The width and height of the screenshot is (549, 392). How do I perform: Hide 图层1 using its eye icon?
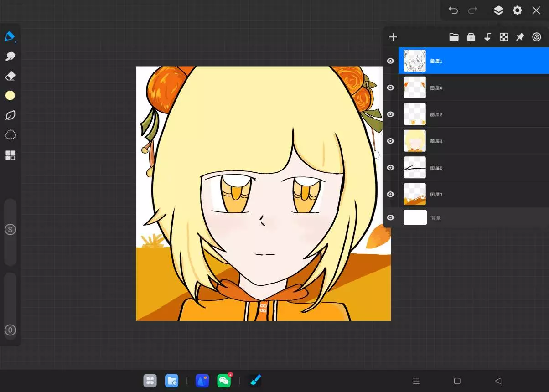click(390, 61)
